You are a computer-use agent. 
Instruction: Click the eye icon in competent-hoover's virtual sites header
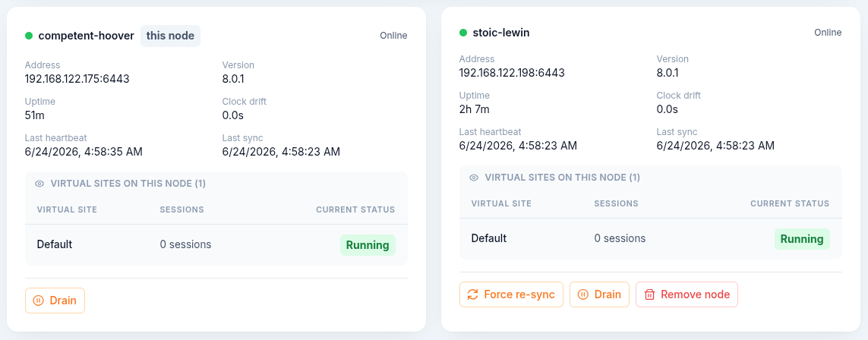[x=39, y=184]
